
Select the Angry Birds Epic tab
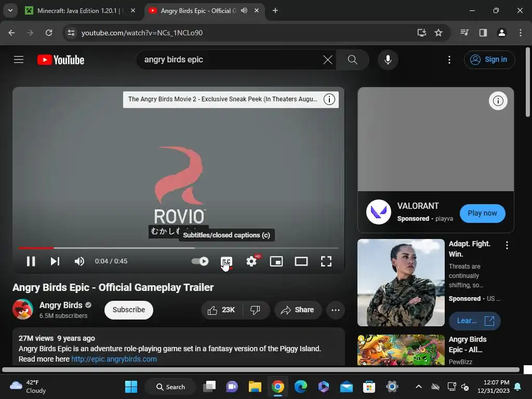coord(199,11)
